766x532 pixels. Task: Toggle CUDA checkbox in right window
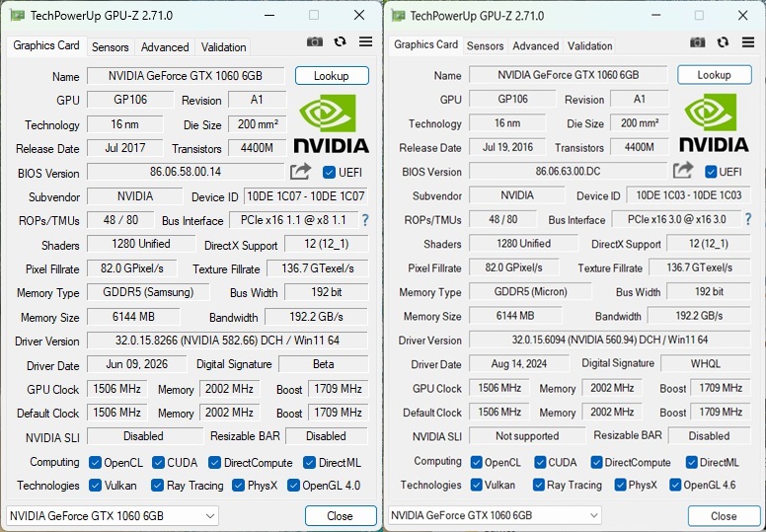click(540, 462)
